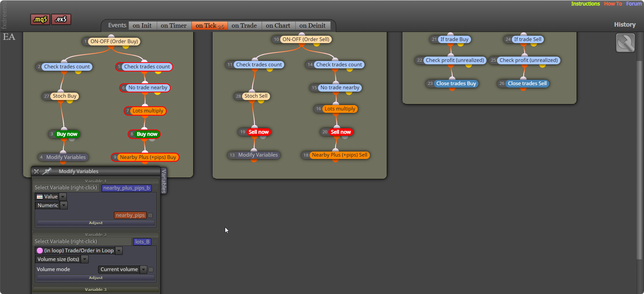Image resolution: width=644 pixels, height=294 pixels.
Task: Open the vertical Variables side tab
Action: click(x=164, y=181)
